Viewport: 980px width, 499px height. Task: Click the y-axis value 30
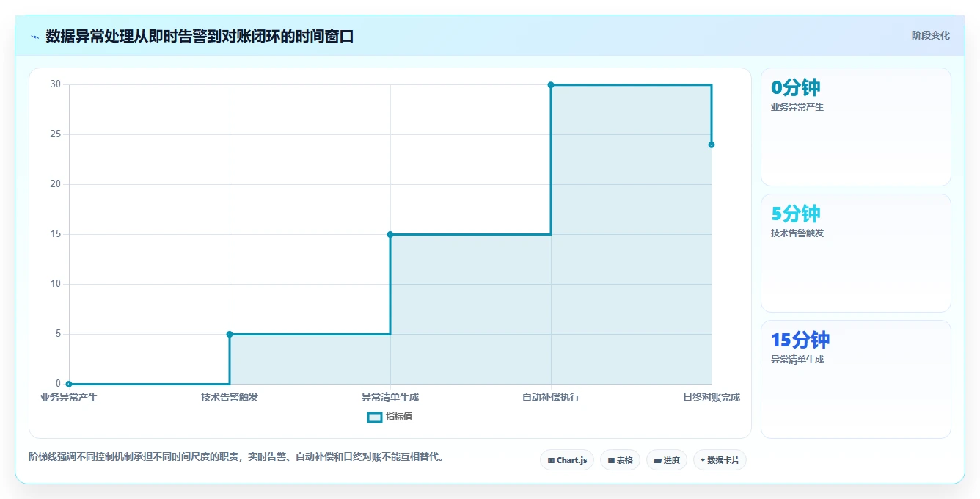point(56,84)
